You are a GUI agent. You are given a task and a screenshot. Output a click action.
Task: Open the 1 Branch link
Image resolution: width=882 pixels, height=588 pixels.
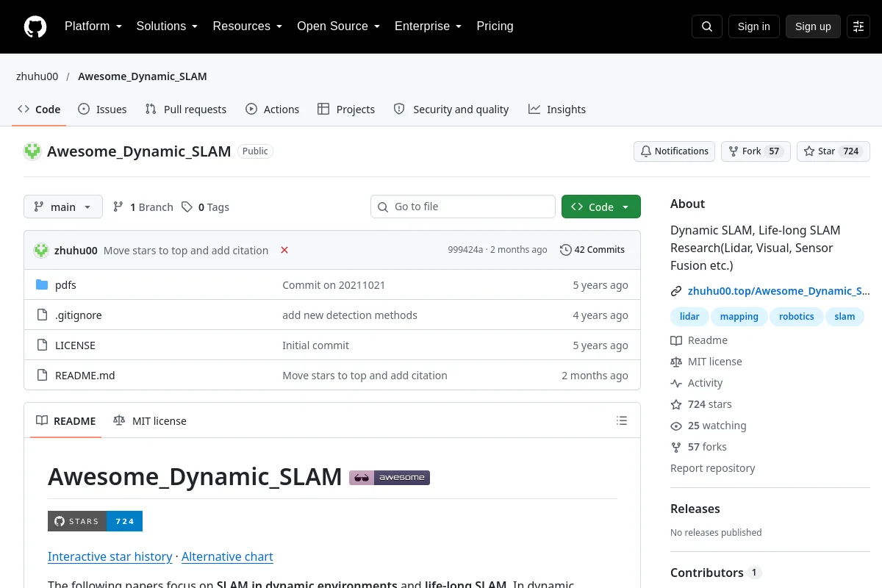pyautogui.click(x=143, y=207)
